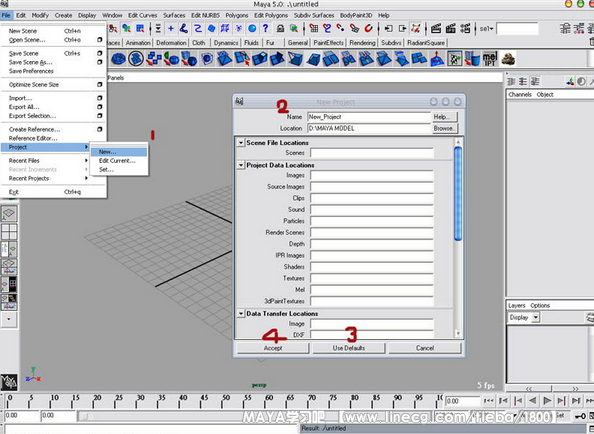Open Create Reference options box

pos(100,129)
